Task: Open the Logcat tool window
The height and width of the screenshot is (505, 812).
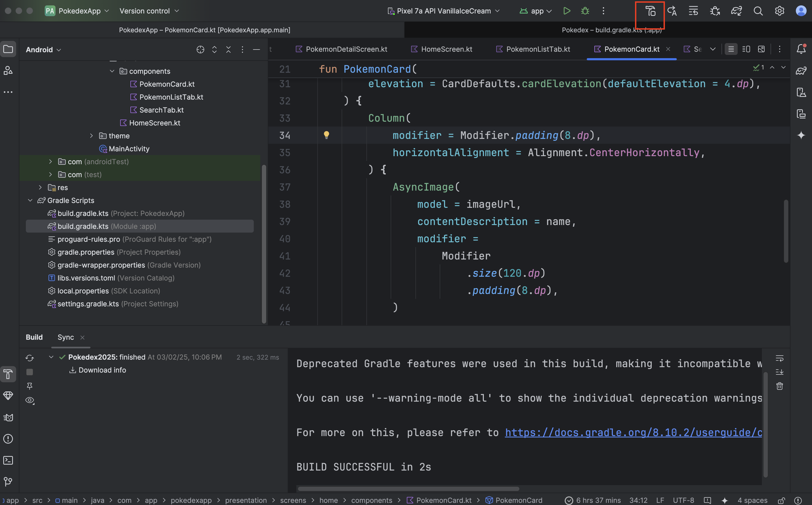Action: coord(8,418)
